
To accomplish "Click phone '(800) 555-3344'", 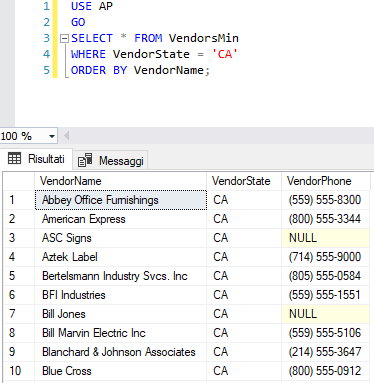I will coord(326,219).
